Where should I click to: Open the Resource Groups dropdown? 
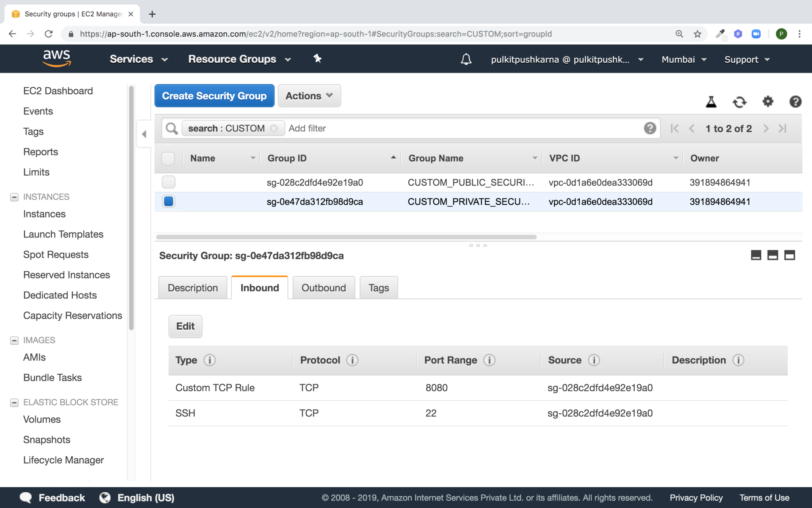[x=240, y=59]
